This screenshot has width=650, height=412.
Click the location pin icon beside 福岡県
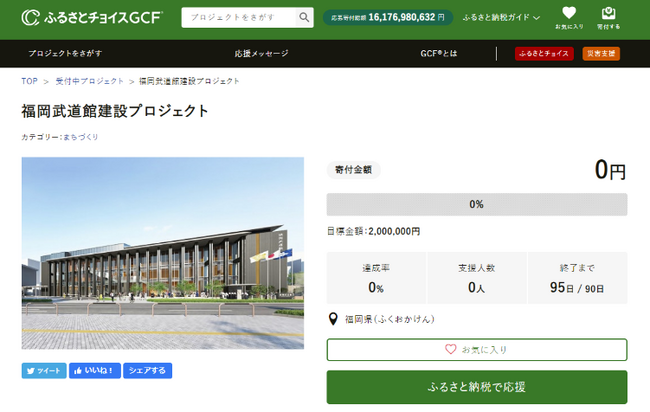click(333, 319)
